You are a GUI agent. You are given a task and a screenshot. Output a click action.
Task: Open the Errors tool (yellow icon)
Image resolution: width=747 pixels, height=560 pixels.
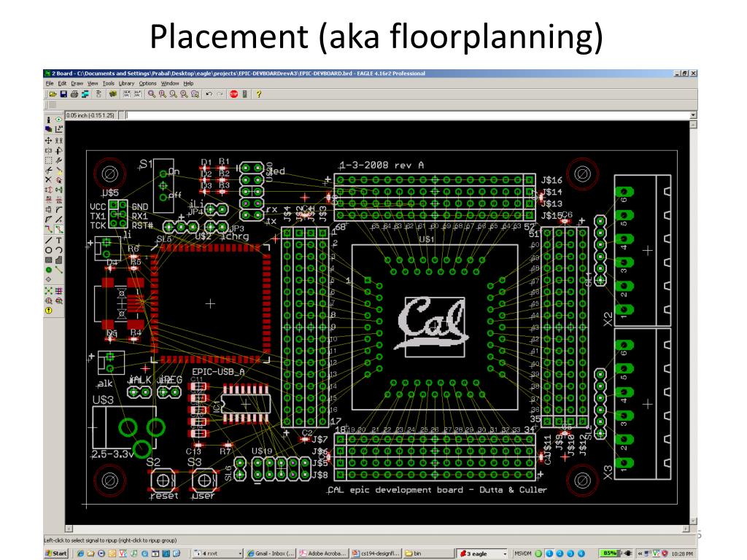pyautogui.click(x=49, y=310)
